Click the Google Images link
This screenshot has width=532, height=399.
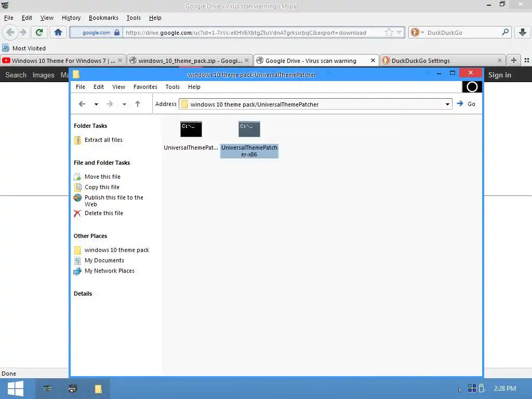point(44,75)
